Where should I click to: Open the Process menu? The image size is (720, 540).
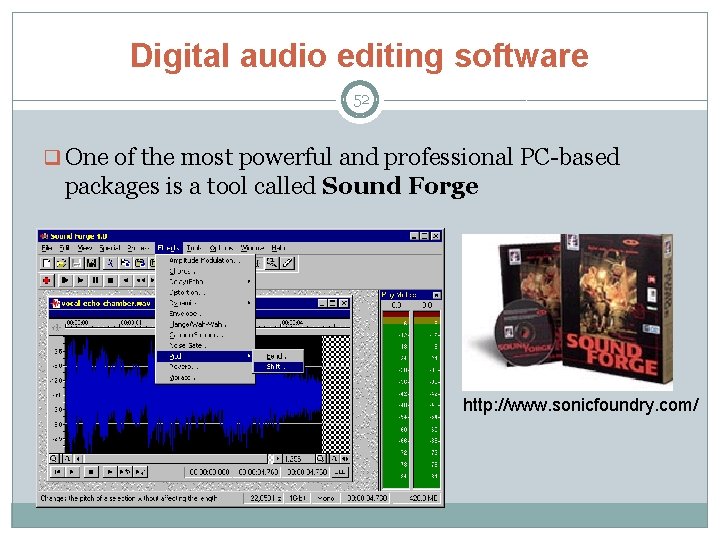click(x=138, y=248)
